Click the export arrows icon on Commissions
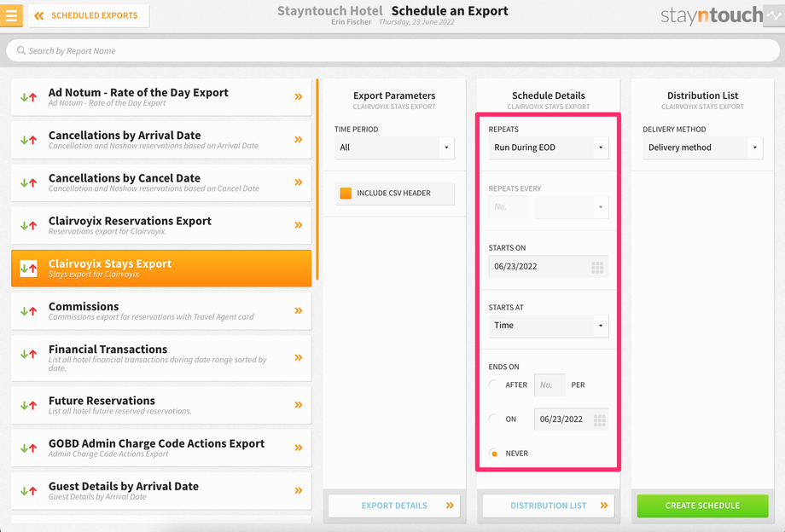 (28, 311)
